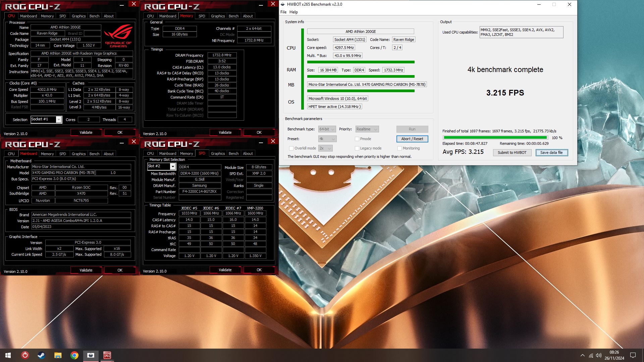Open the Priority Realtime dropdown
Viewport: 644px width, 362px height.
(367, 129)
